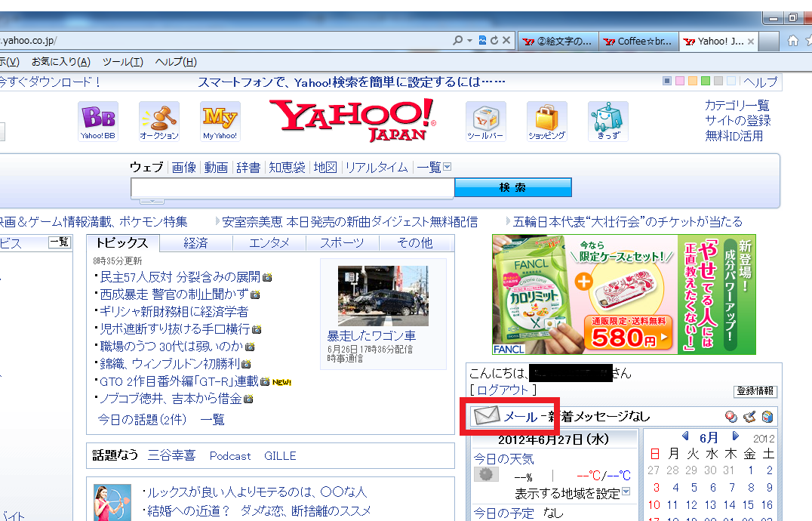Select the 画像 search category

pos(184,168)
